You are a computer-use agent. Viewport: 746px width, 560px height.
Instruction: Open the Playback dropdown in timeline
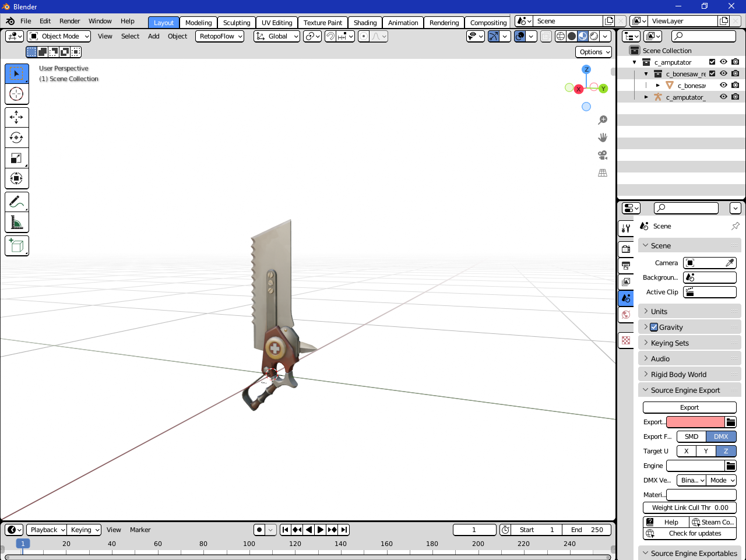pyautogui.click(x=47, y=530)
